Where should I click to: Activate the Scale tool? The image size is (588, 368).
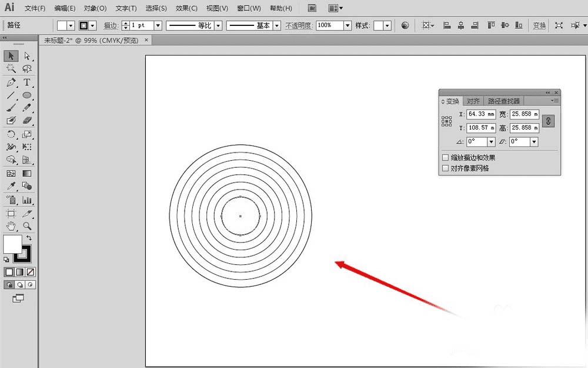coord(26,134)
